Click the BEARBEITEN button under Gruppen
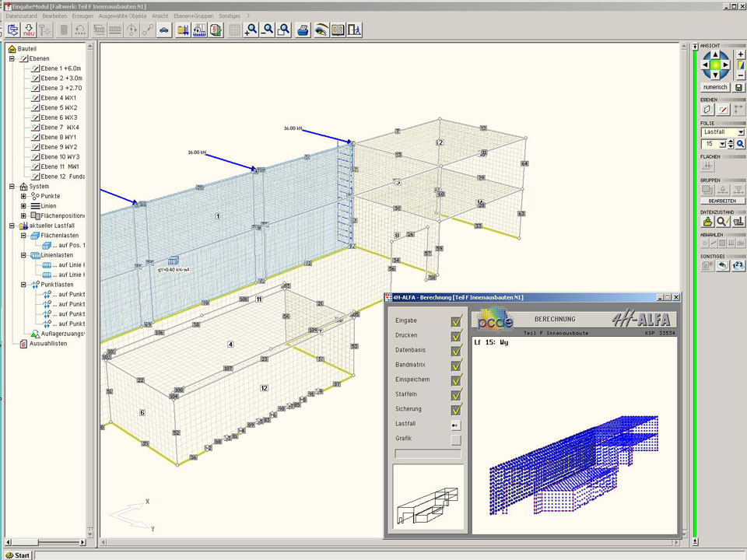Image resolution: width=747 pixels, height=560 pixels. point(722,201)
